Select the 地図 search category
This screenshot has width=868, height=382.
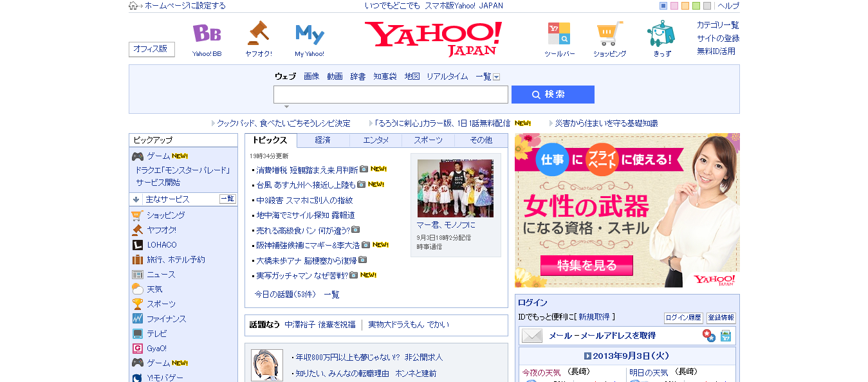click(x=412, y=77)
